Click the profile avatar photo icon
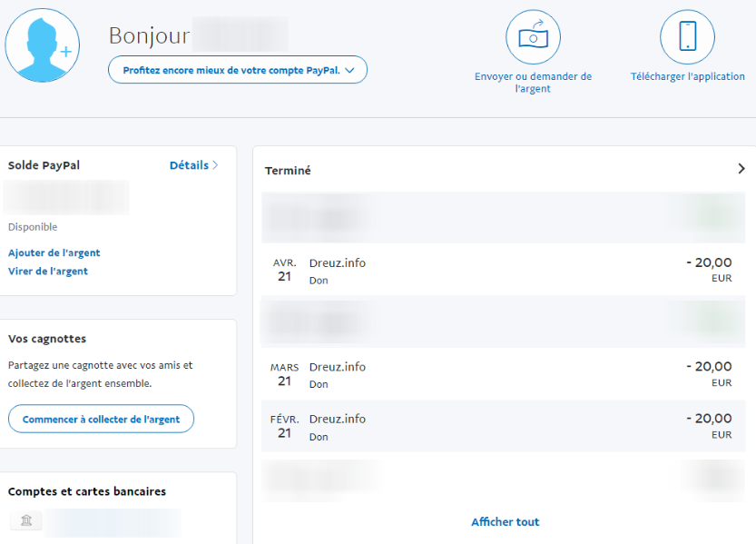This screenshot has height=544, width=756. [42, 45]
